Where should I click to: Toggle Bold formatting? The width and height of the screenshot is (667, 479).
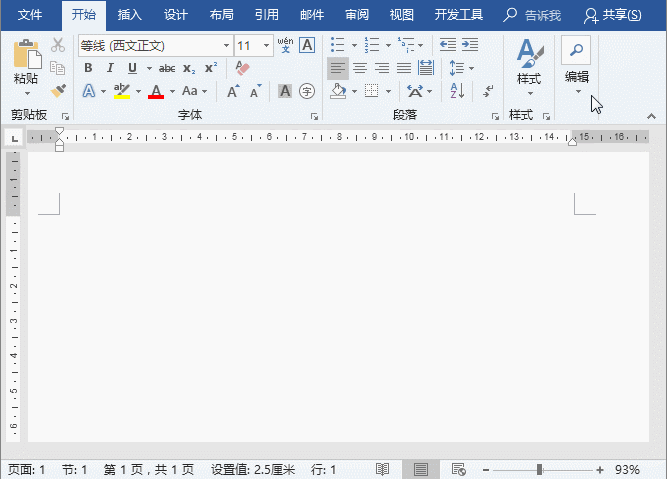coord(88,68)
